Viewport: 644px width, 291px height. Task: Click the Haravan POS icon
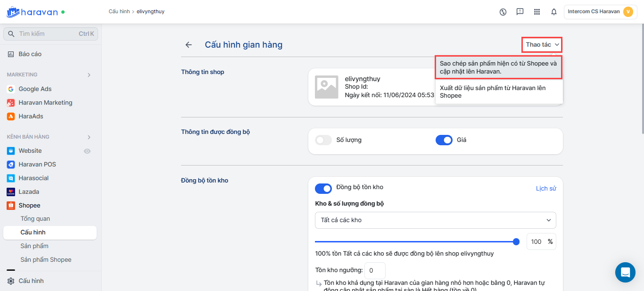(11, 165)
